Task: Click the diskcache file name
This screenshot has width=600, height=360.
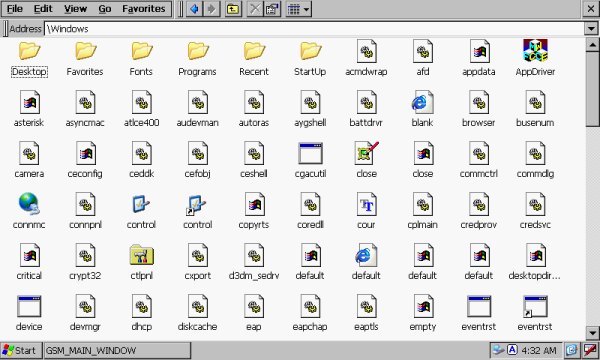Action: pyautogui.click(x=197, y=326)
